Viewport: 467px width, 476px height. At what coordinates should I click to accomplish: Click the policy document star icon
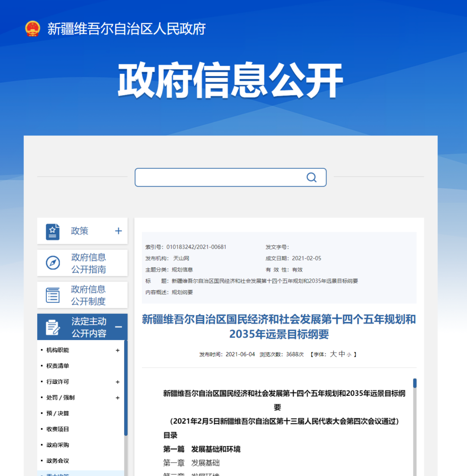pyautogui.click(x=53, y=232)
